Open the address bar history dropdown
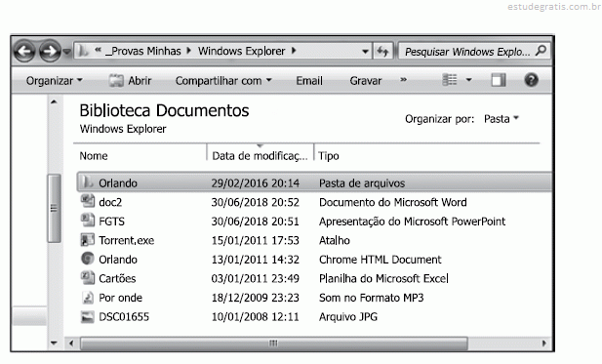Image resolution: width=602 pixels, height=364 pixels. (x=365, y=51)
